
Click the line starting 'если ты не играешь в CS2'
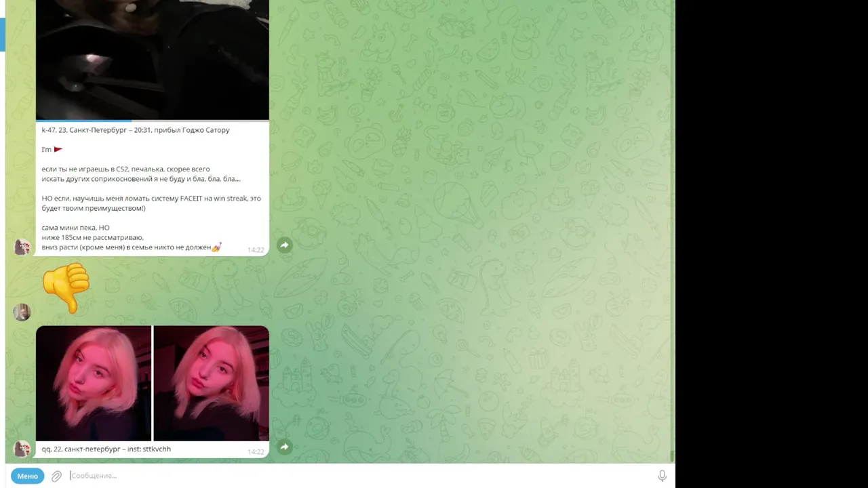pyautogui.click(x=125, y=169)
